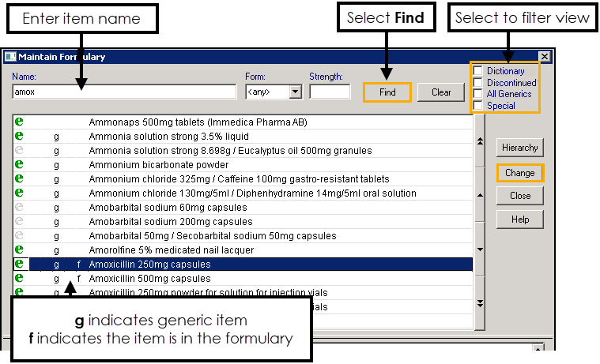Click the e icon on Amoxicillin 500mg capsules row
Image resolution: width=600 pixels, height=364 pixels.
(x=20, y=278)
